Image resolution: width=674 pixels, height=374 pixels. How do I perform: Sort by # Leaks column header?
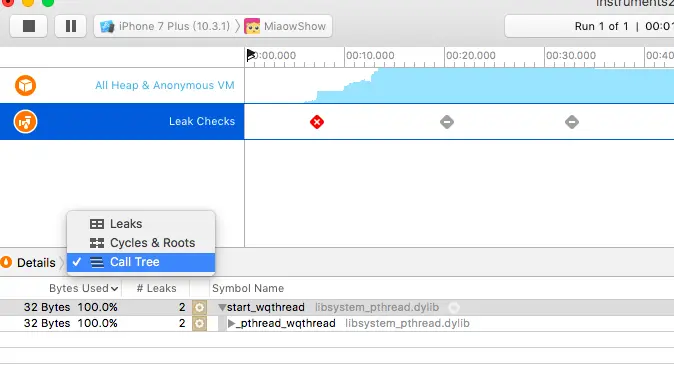[x=156, y=288]
